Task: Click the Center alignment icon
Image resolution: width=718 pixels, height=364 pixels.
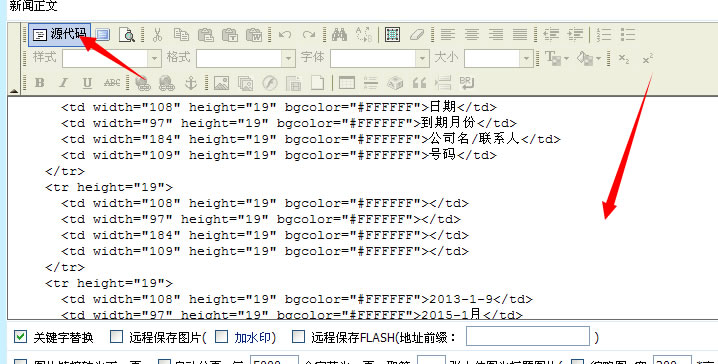Action: click(x=472, y=35)
